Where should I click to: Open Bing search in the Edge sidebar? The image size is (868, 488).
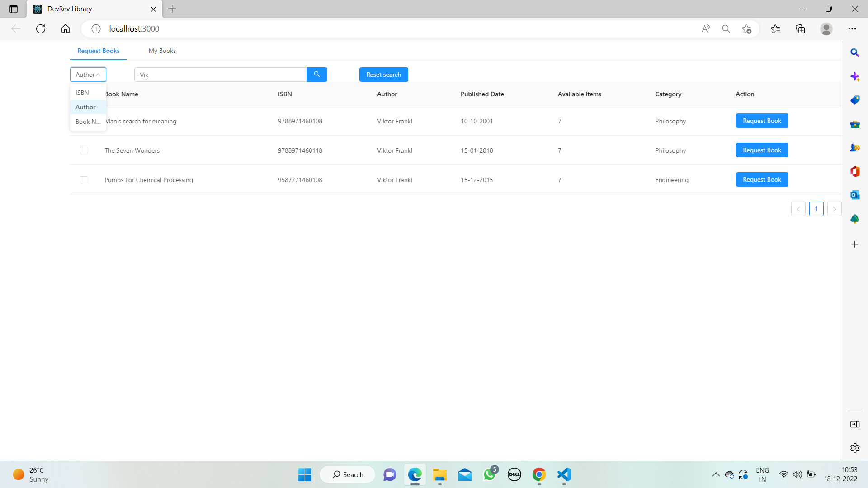click(x=855, y=53)
